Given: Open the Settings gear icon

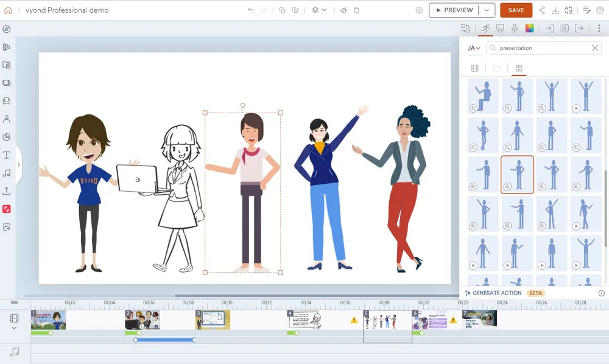Looking at the screenshot, I should (419, 10).
